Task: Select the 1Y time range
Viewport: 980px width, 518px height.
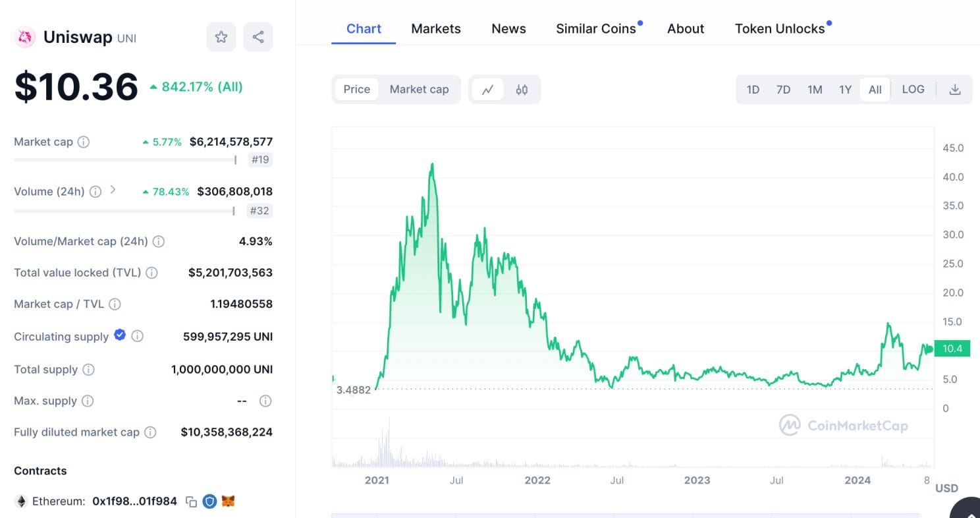Action: (845, 90)
